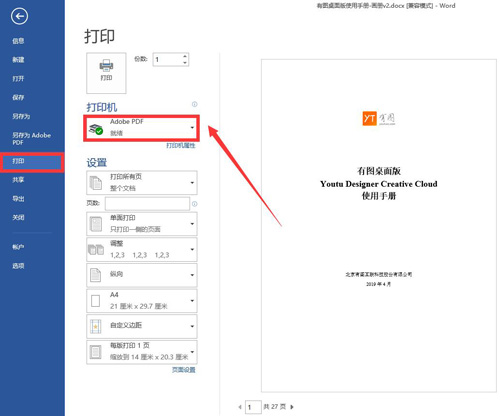Open the 自定义边距 margins dropdown
The height and width of the screenshot is (416, 500).
(142, 326)
